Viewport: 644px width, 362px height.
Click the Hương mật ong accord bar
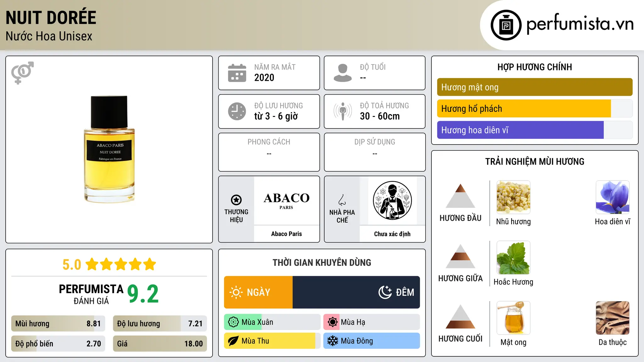pyautogui.click(x=535, y=87)
